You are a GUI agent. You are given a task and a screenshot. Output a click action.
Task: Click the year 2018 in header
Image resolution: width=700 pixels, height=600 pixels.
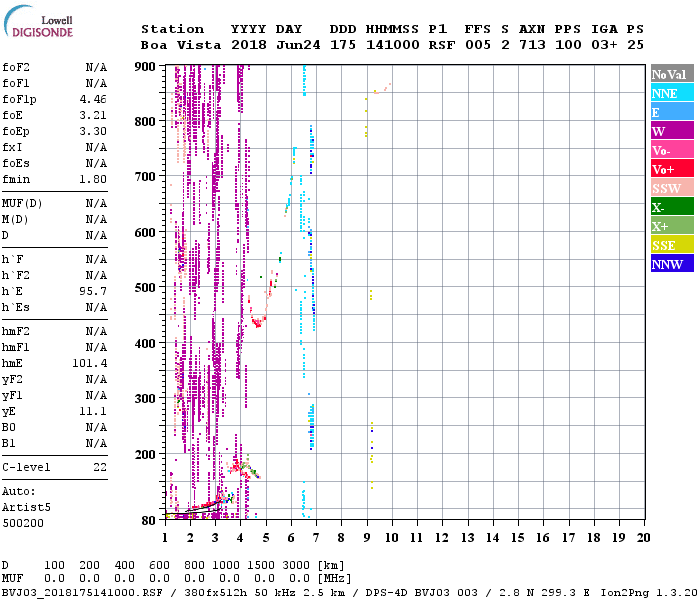tap(249, 45)
